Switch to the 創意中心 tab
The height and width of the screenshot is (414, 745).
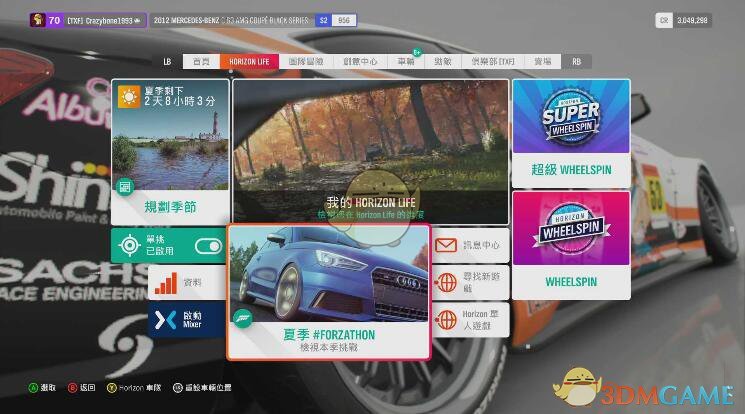[360, 62]
